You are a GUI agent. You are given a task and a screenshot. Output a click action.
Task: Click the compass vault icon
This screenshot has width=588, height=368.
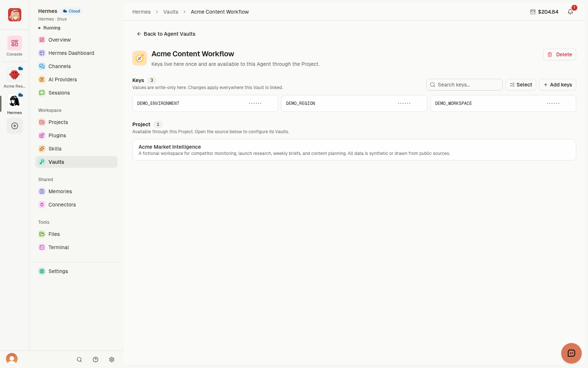[x=140, y=58]
